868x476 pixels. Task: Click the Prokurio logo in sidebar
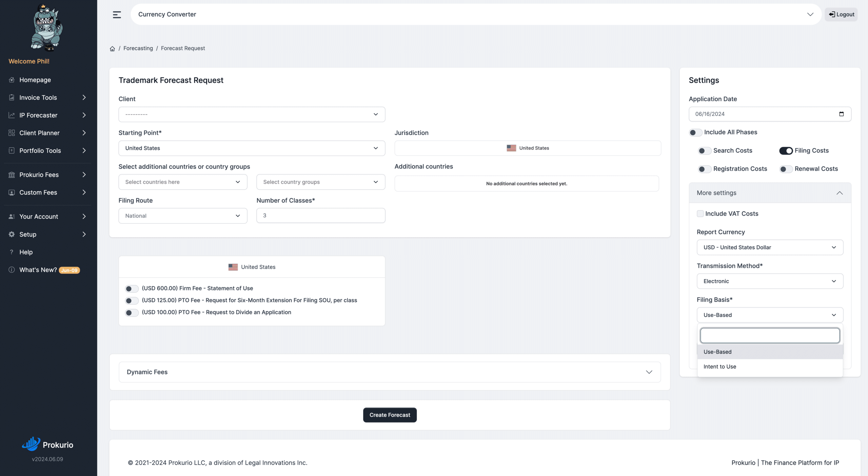click(x=47, y=444)
